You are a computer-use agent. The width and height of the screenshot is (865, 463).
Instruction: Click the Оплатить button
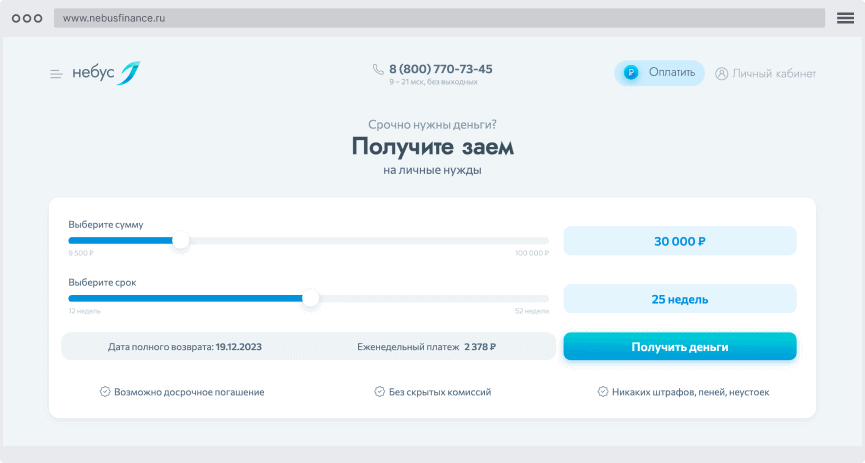(659, 73)
